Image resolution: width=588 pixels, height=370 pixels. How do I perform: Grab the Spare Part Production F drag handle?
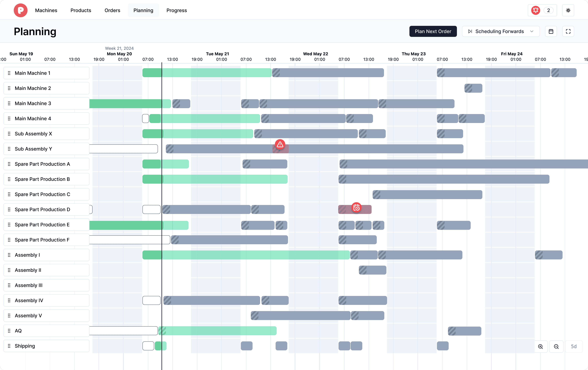[x=9, y=240]
